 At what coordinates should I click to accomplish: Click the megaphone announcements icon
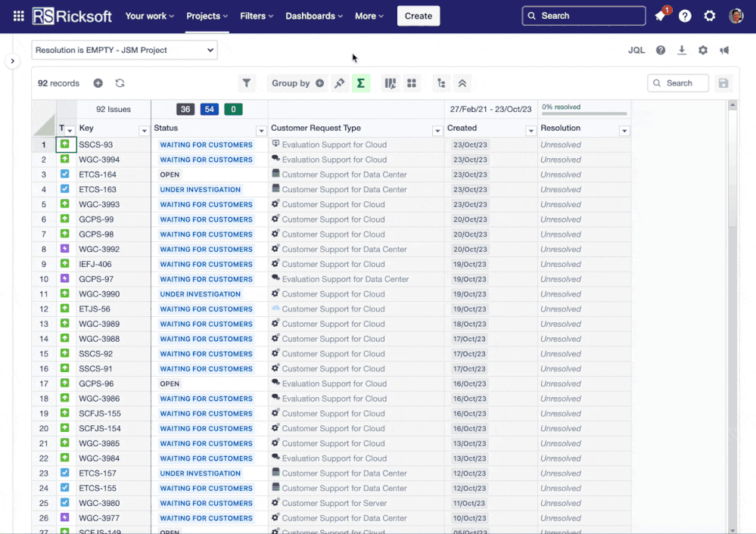724,50
